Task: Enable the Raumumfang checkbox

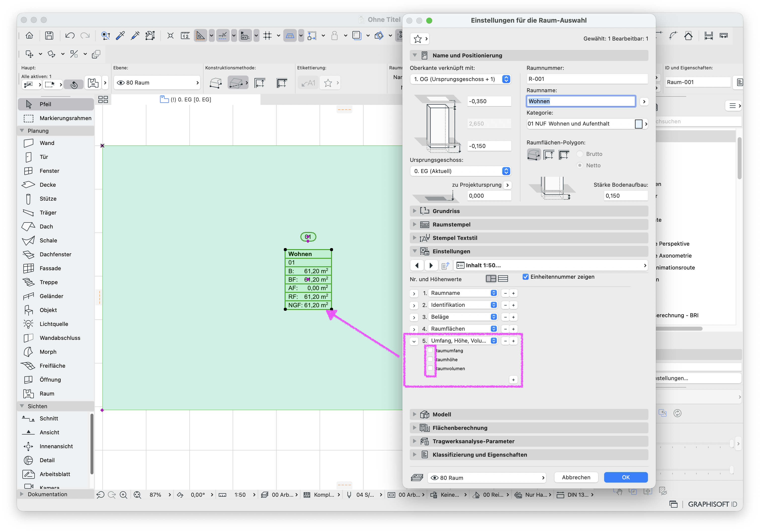Action: (x=430, y=350)
